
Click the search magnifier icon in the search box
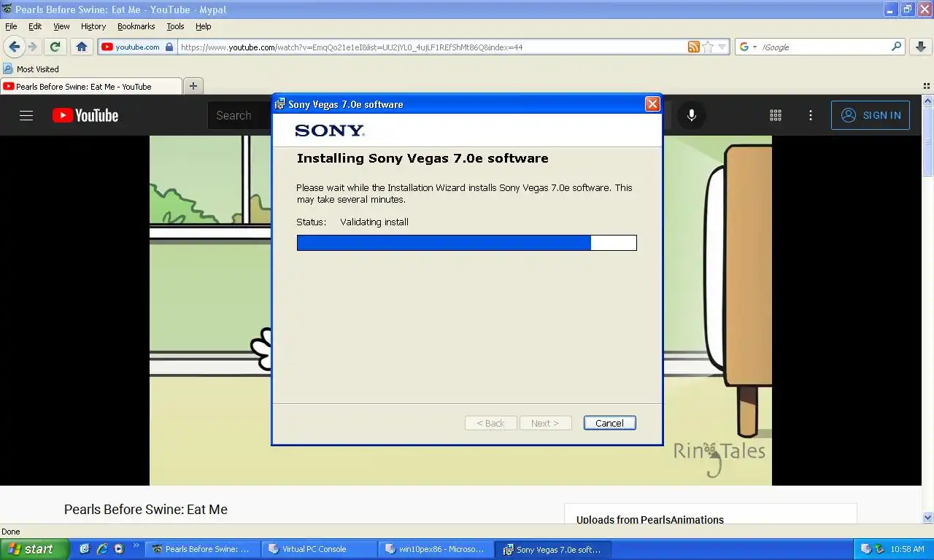click(x=897, y=47)
